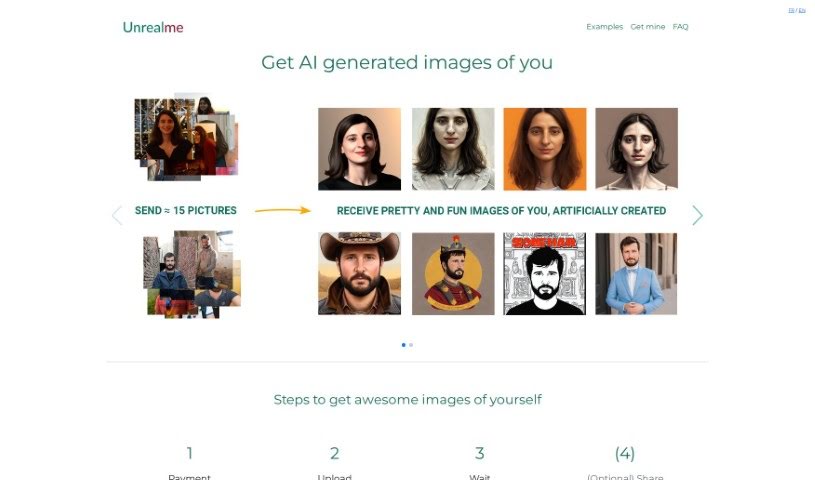815x480 pixels.
Task: Open the cowboy hat man image
Action: (359, 274)
